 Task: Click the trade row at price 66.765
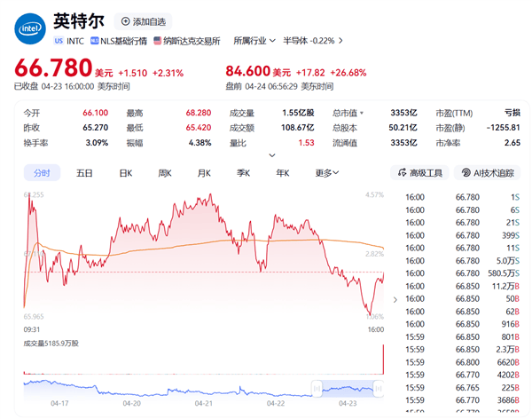pyautogui.click(x=463, y=388)
